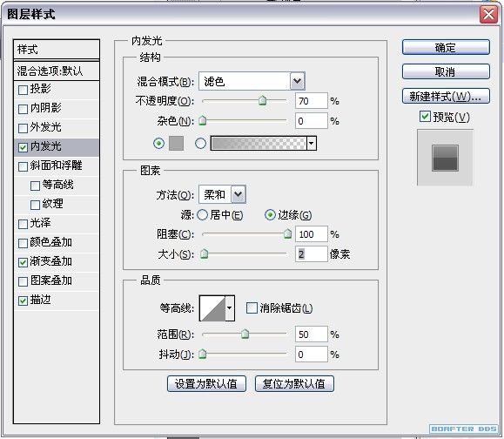Click the gray glow color swatch

pyautogui.click(x=176, y=143)
